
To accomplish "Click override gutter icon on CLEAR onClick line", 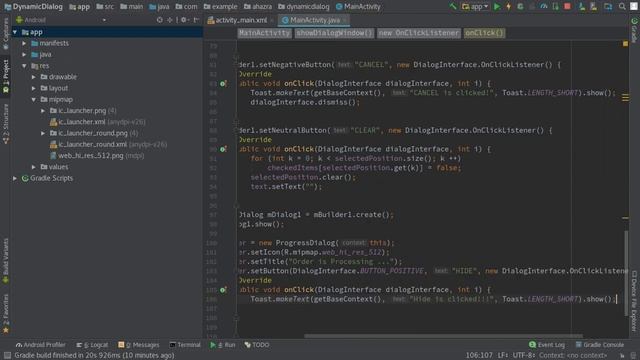I will point(223,149).
